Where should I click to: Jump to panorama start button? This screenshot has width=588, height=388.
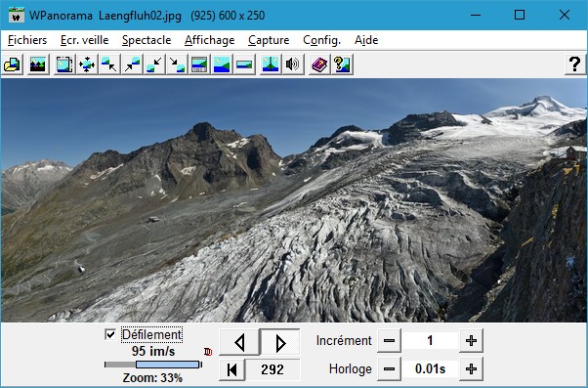click(x=232, y=369)
